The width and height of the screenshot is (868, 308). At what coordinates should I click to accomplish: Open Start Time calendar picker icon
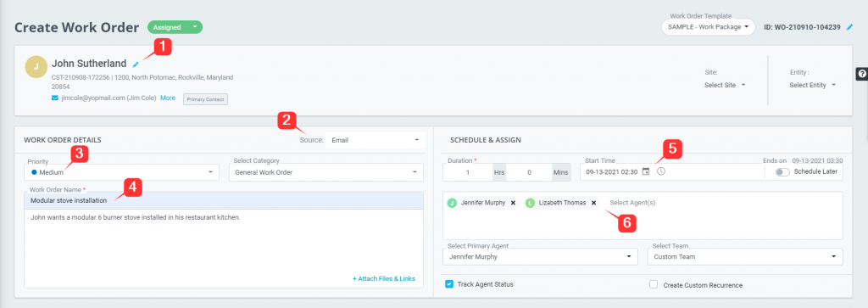646,171
